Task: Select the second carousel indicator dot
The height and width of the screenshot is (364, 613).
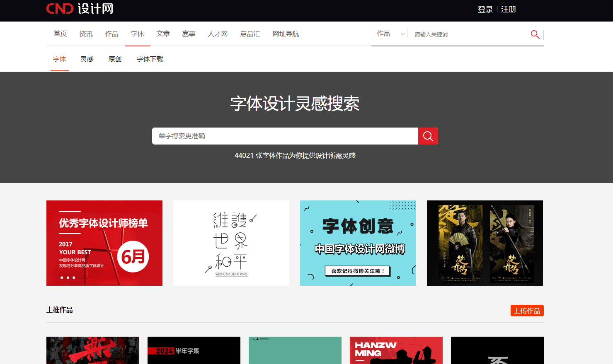Action: (68, 278)
